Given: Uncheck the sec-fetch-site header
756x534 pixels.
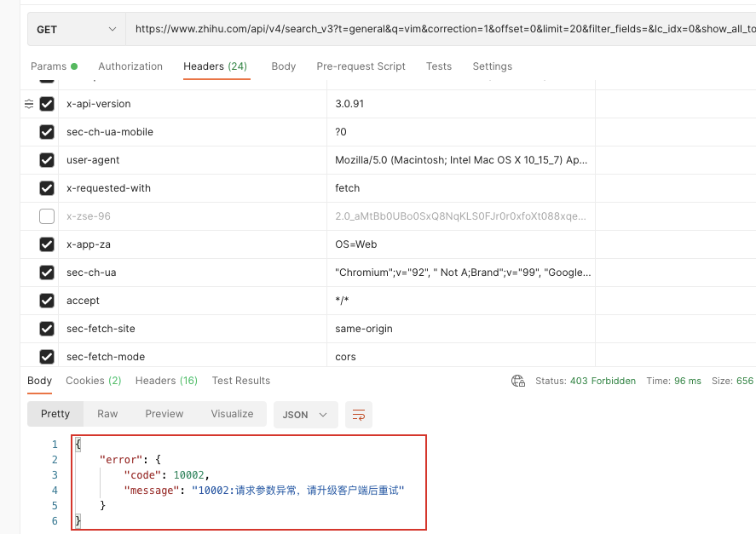Looking at the screenshot, I should pos(47,329).
